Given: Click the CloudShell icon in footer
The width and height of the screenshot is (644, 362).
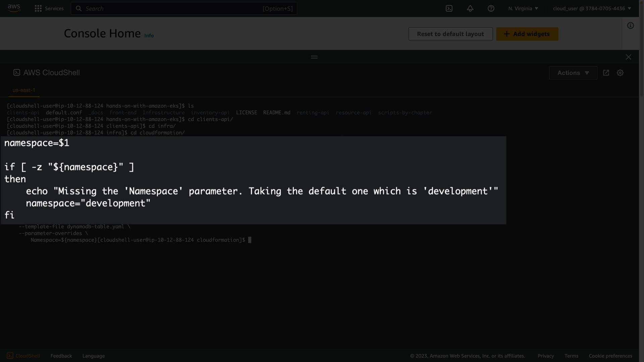Looking at the screenshot, I should 10,356.
